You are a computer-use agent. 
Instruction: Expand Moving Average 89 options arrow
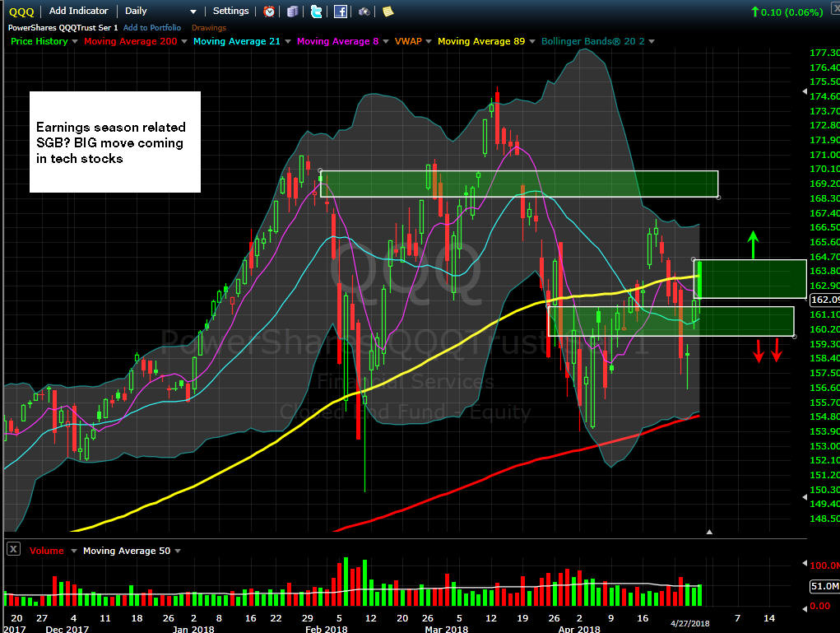coord(532,42)
